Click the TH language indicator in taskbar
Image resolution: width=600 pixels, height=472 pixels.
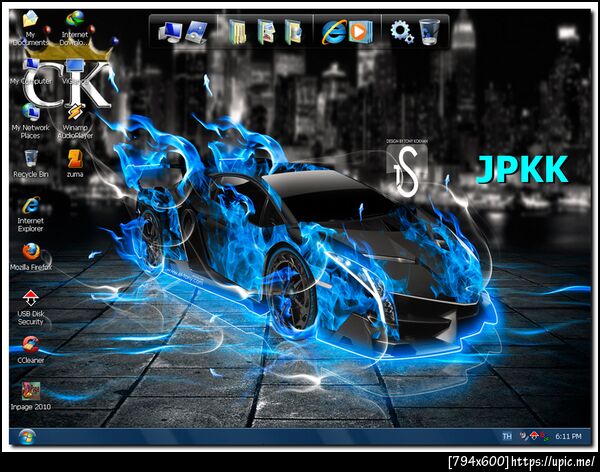pyautogui.click(x=507, y=436)
